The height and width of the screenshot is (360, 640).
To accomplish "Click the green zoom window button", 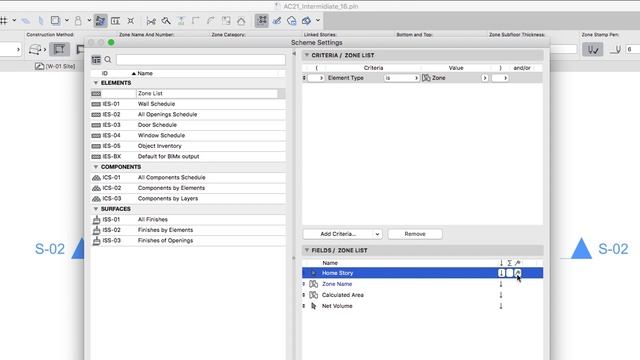I will [x=111, y=42].
